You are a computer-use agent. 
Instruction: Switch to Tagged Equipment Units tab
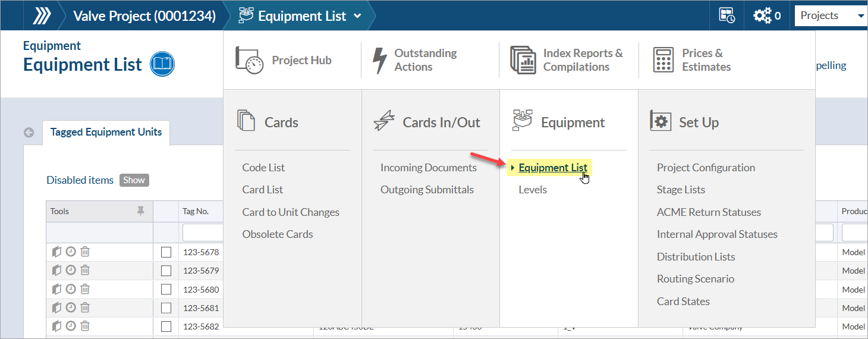(106, 132)
